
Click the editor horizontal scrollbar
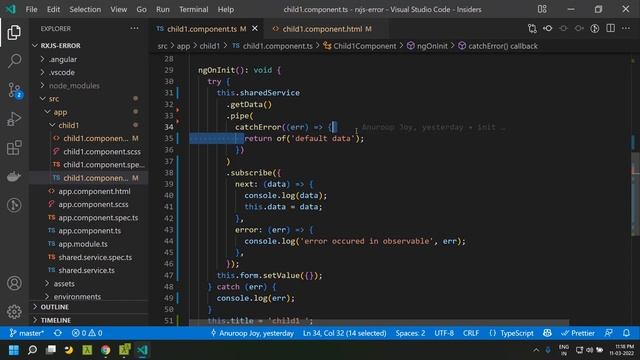(x=379, y=322)
